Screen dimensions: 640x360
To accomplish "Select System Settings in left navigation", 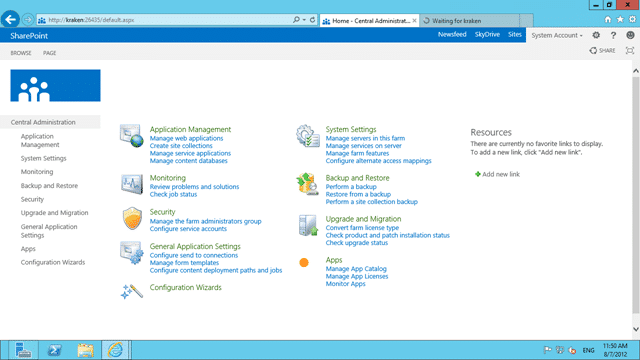I will (44, 158).
